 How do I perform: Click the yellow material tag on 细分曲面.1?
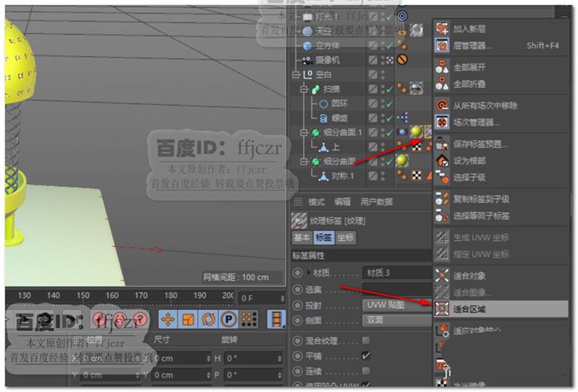click(x=416, y=131)
